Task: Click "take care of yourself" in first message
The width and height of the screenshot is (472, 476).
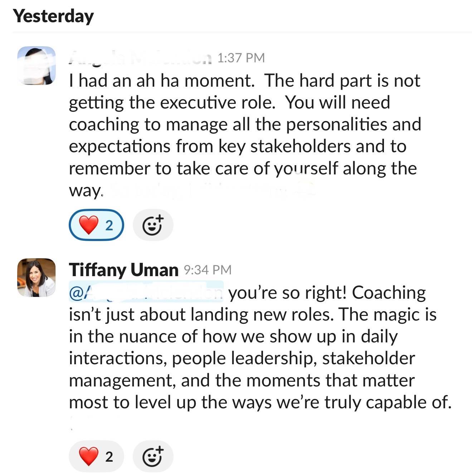Action: tap(257, 168)
